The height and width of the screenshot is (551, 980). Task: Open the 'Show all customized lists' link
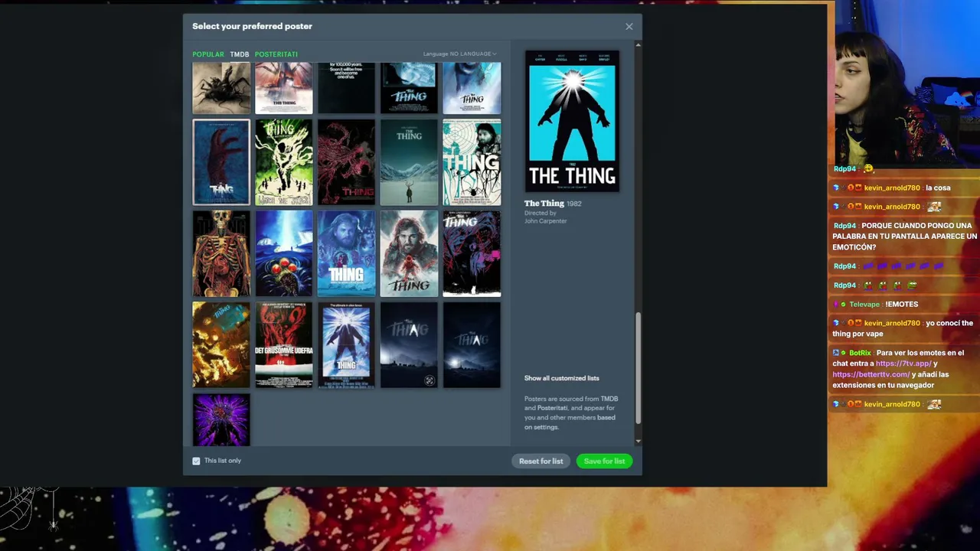pos(562,378)
